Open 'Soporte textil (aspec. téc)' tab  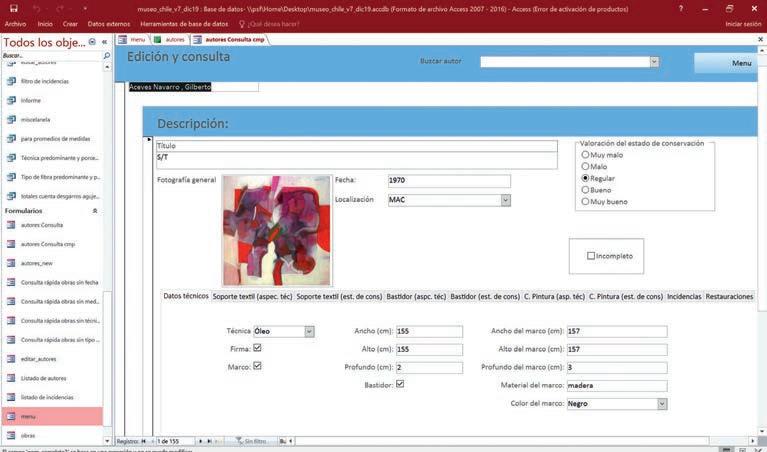click(252, 296)
